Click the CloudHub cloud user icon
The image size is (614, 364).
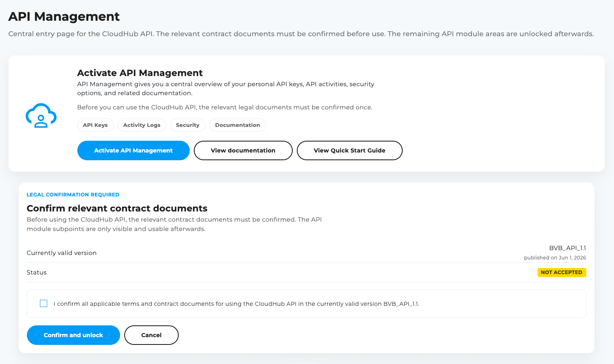[41, 116]
